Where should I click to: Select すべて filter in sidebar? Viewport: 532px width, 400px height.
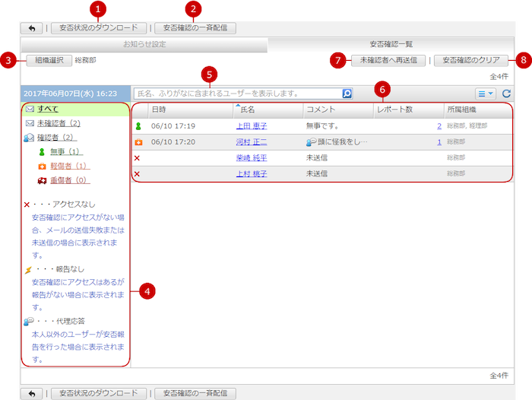48,110
